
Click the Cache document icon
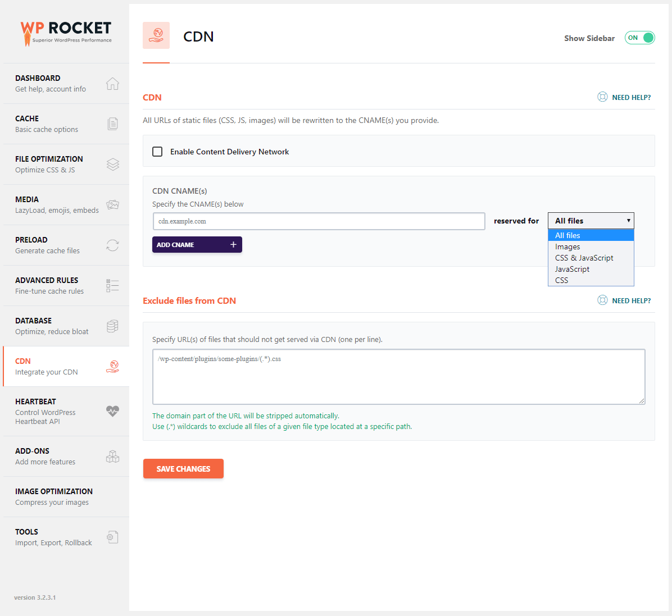point(112,124)
